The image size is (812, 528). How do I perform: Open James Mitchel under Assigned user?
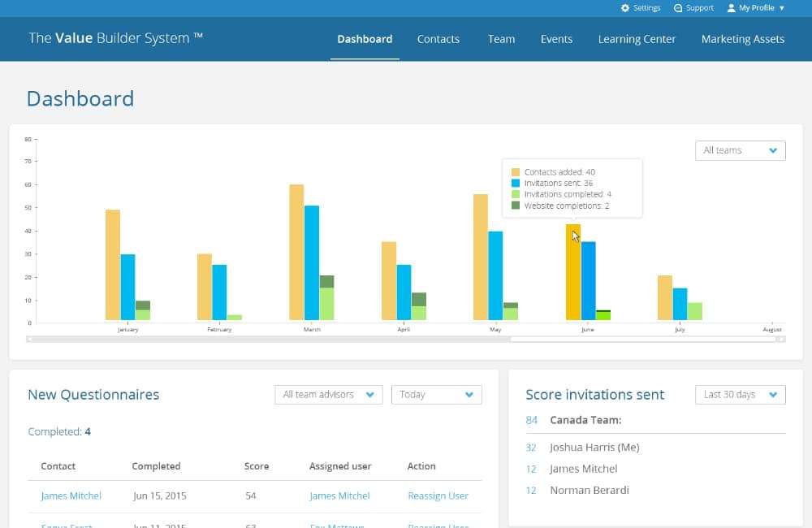[x=339, y=496]
